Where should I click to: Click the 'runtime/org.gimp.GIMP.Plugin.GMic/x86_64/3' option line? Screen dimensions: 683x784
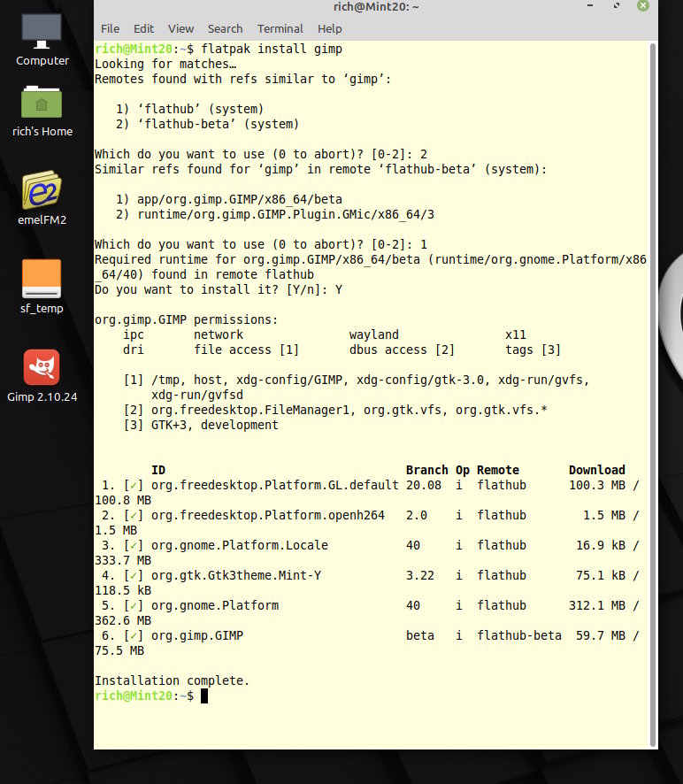click(275, 214)
